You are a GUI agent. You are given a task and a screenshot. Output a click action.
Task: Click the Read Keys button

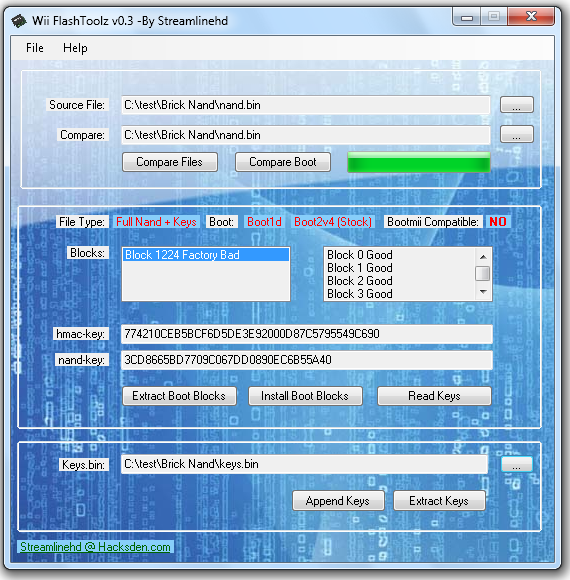(434, 396)
